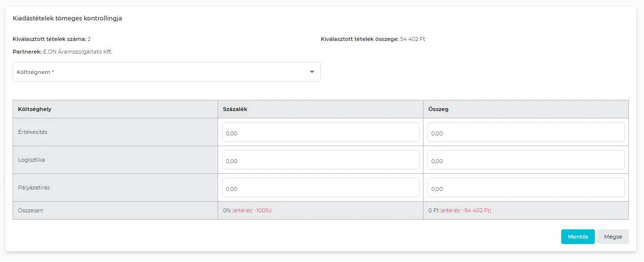The height and width of the screenshot is (262, 644).
Task: Click the Költséghely column header
Action: click(x=35, y=109)
